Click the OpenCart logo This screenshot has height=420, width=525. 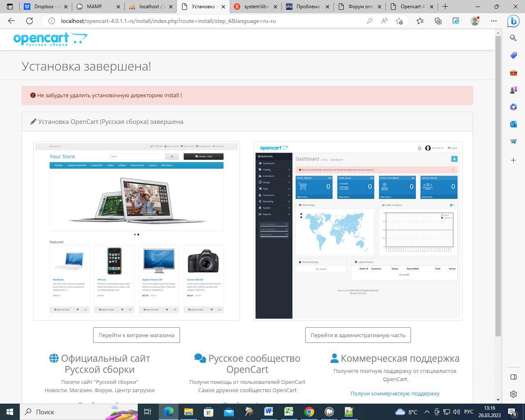[50, 39]
